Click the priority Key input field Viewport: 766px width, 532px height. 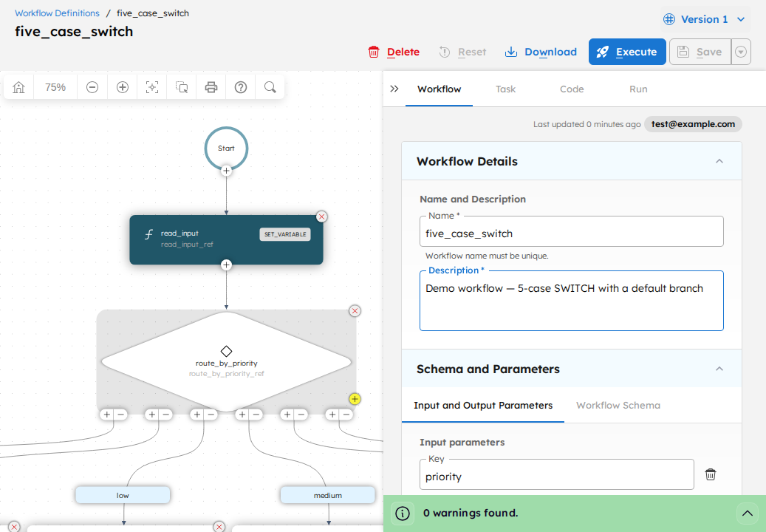click(x=557, y=474)
